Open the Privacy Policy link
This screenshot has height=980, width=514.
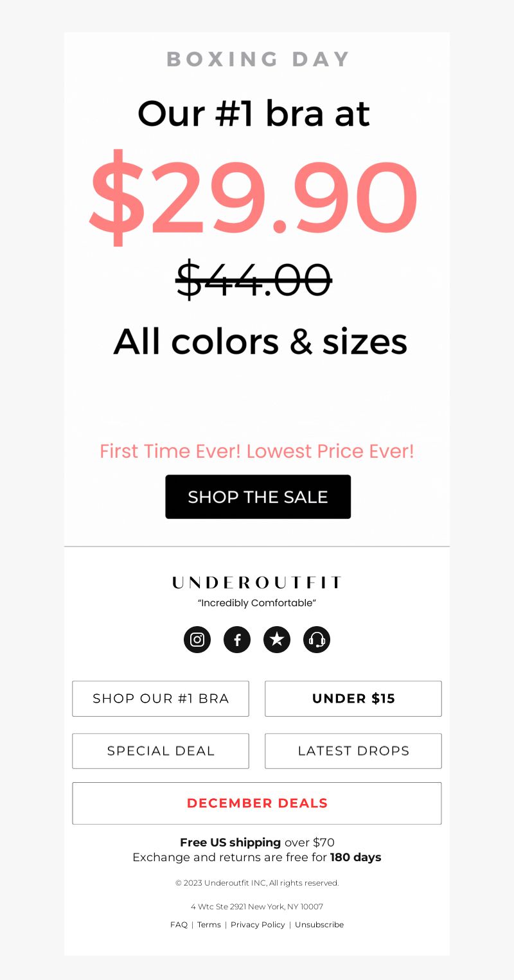tap(258, 925)
